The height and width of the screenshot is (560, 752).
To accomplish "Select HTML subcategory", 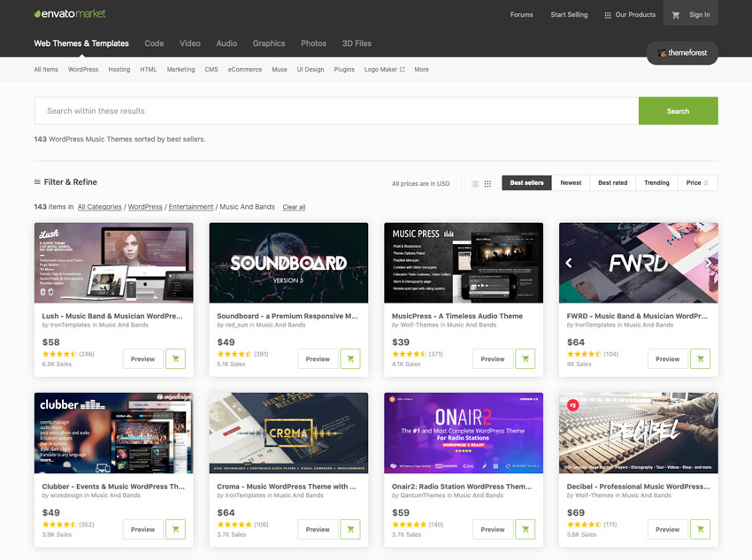I will (149, 70).
